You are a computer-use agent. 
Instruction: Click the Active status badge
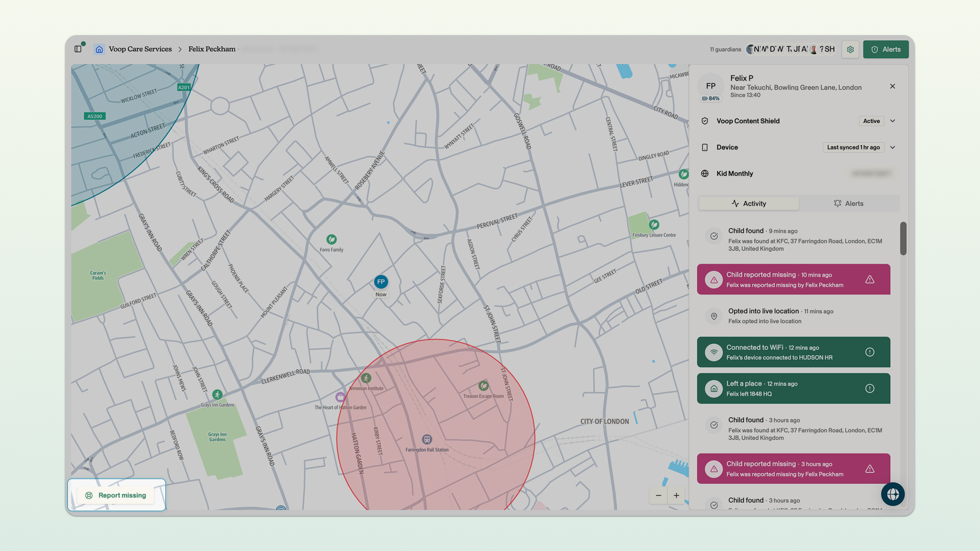click(x=871, y=121)
